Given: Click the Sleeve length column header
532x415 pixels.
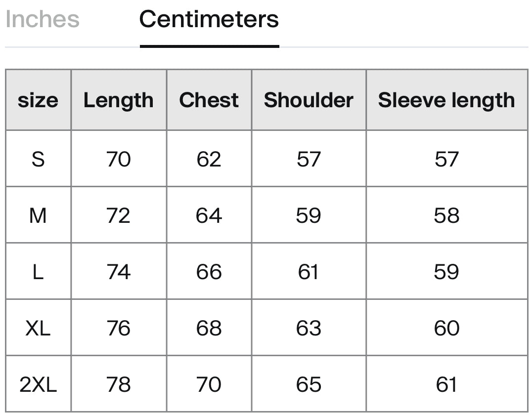Looking at the screenshot, I should click(447, 100).
